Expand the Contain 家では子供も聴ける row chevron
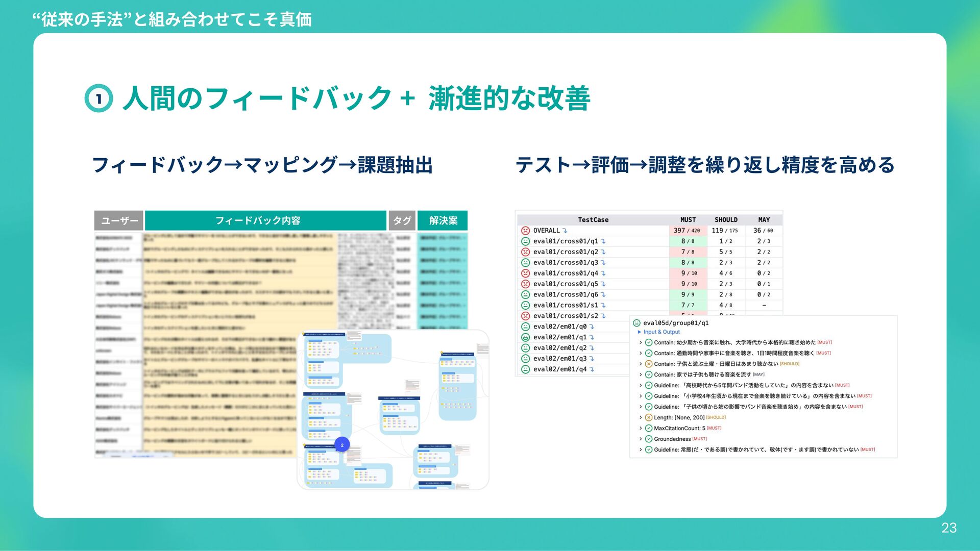 tap(641, 374)
